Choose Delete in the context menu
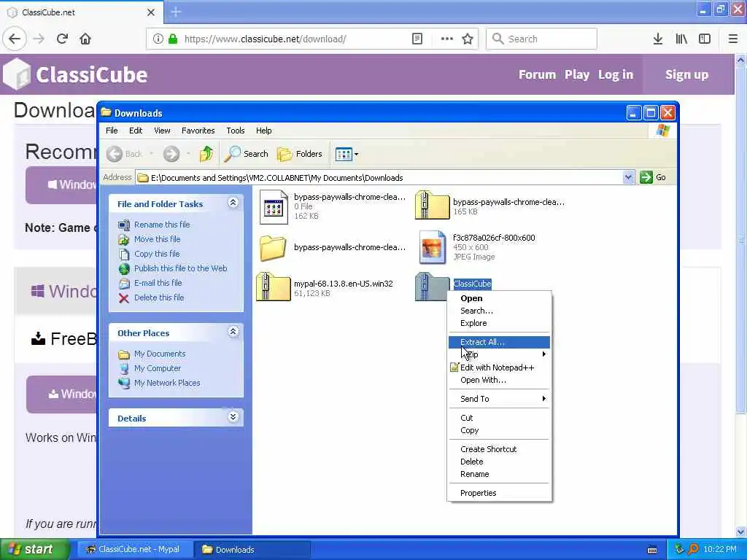 coord(499,462)
